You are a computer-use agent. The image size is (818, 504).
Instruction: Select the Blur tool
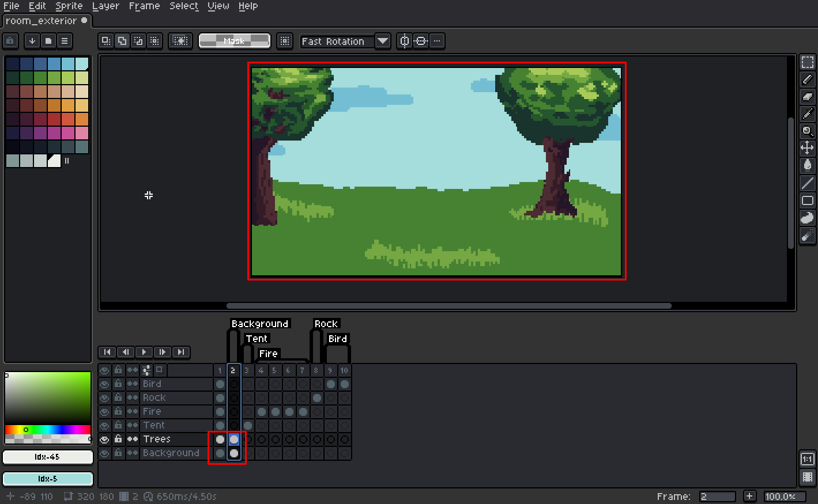click(x=807, y=235)
